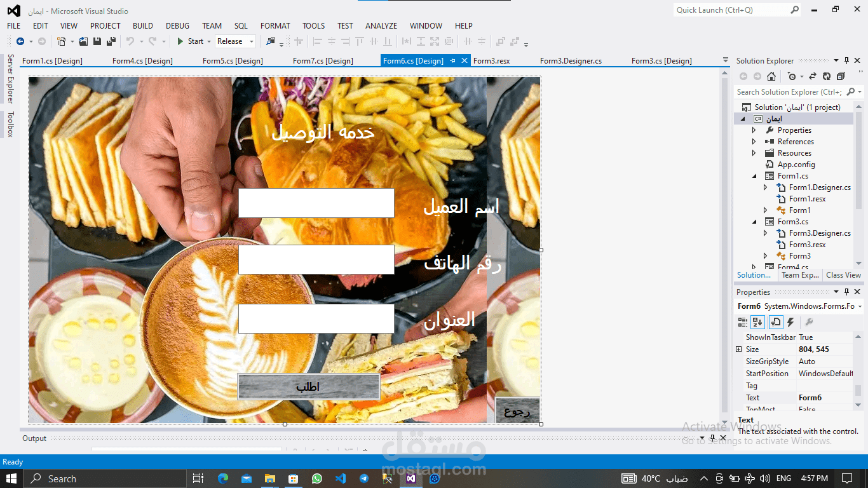Screen dimensions: 868x488
Task: Expand Form1.Designer.cs node
Action: [x=765, y=187]
